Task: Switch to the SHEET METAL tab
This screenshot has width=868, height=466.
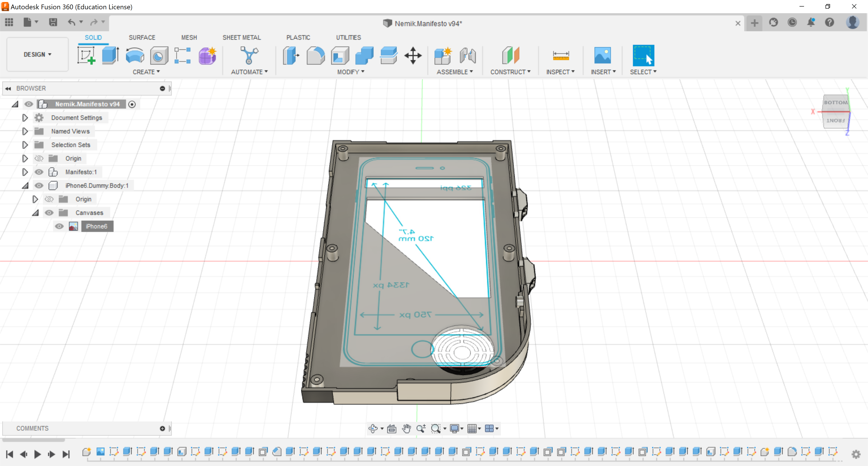Action: click(242, 37)
